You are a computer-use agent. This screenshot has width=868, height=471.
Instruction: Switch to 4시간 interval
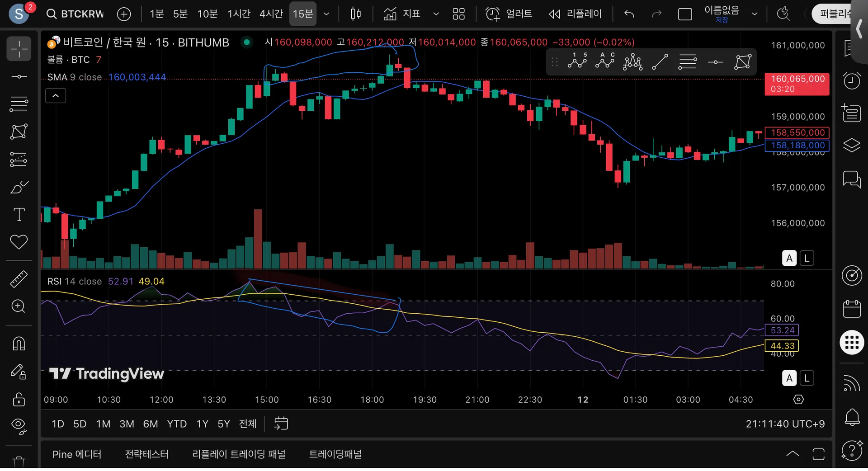tap(271, 14)
